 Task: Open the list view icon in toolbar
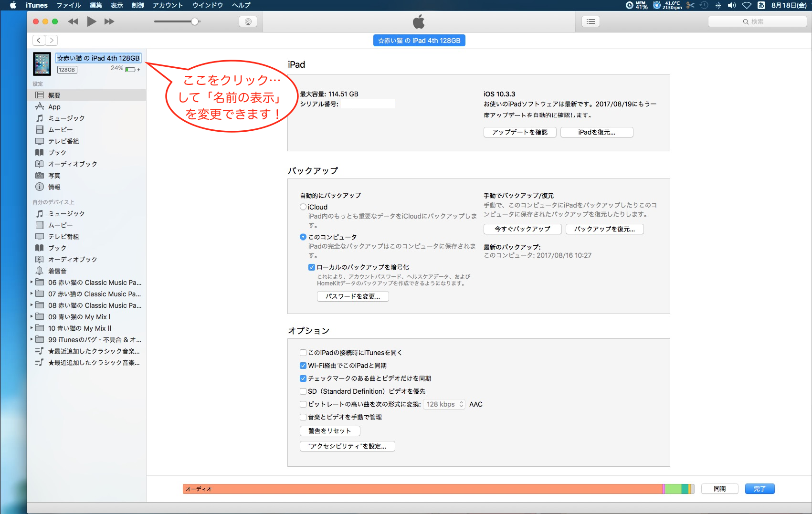[591, 21]
